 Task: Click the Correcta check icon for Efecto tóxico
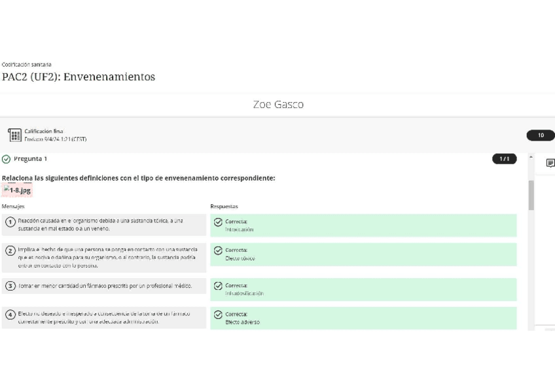(218, 251)
